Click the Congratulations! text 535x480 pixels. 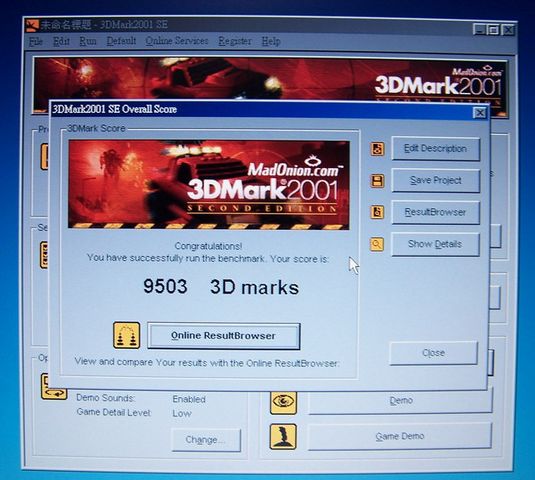click(208, 246)
